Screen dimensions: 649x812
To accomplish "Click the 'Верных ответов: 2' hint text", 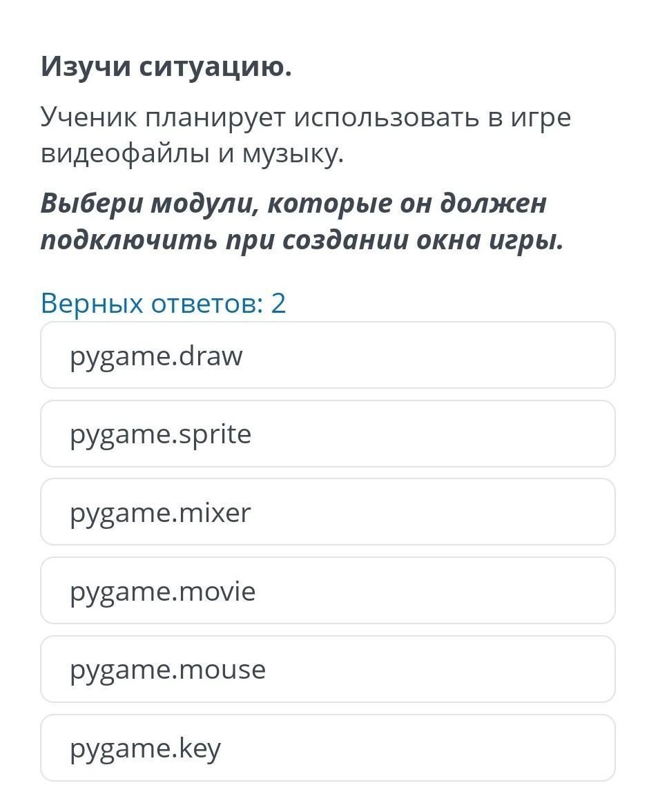I will pos(163,303).
